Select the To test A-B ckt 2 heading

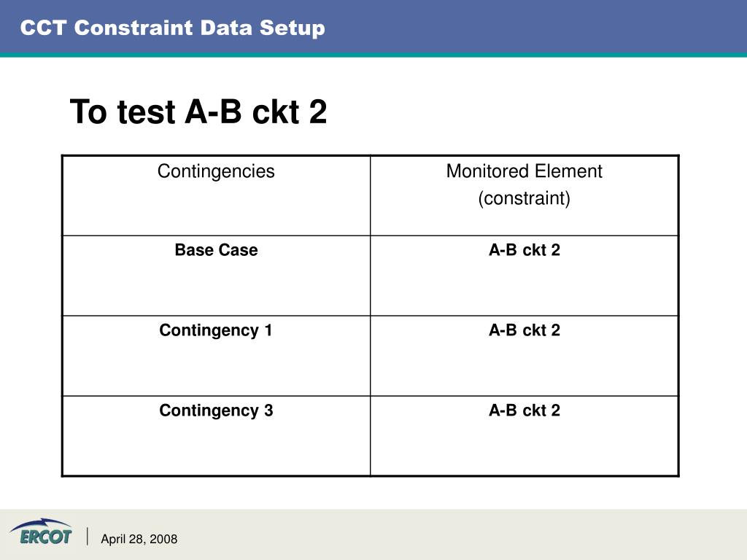pos(198,112)
